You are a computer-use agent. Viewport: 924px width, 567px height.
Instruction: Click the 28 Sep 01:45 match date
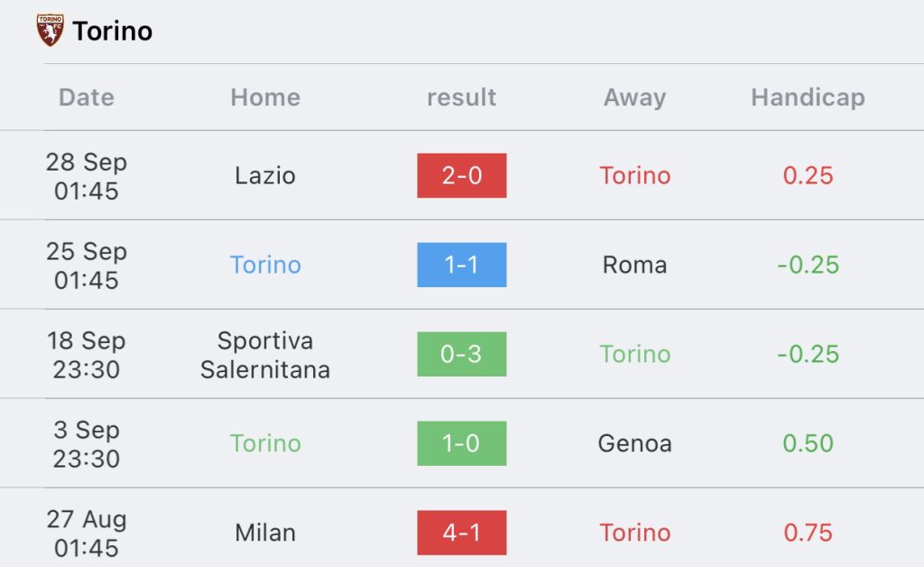click(x=87, y=176)
